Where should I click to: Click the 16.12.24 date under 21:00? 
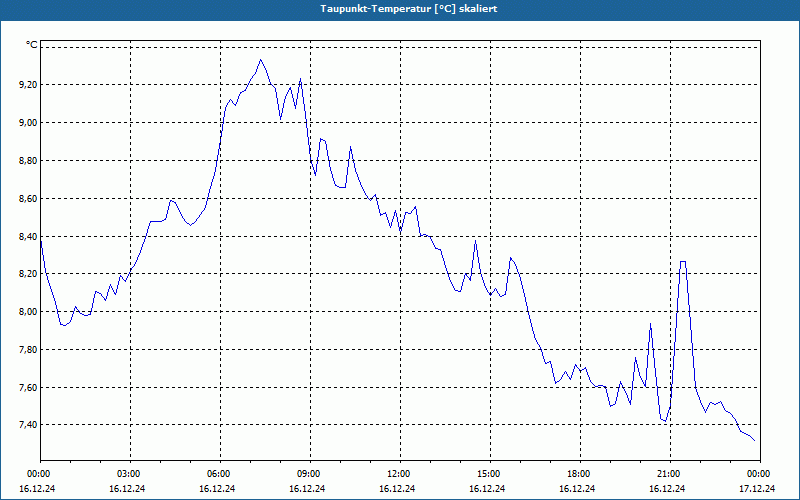[x=667, y=489]
